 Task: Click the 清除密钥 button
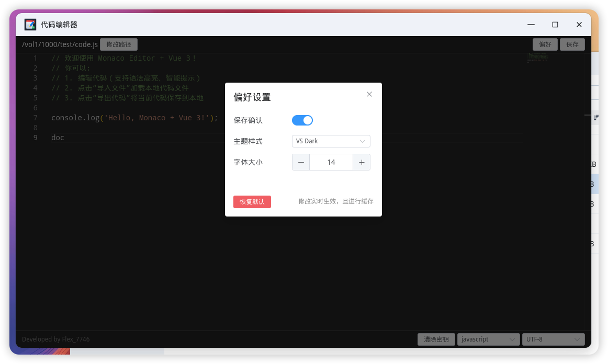(x=436, y=339)
